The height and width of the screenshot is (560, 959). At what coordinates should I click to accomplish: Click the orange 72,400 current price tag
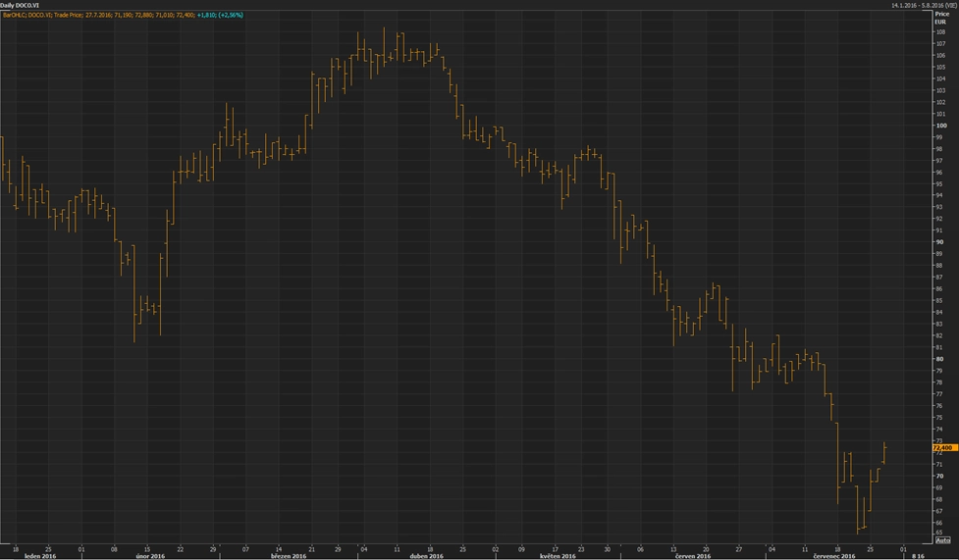[x=943, y=447]
